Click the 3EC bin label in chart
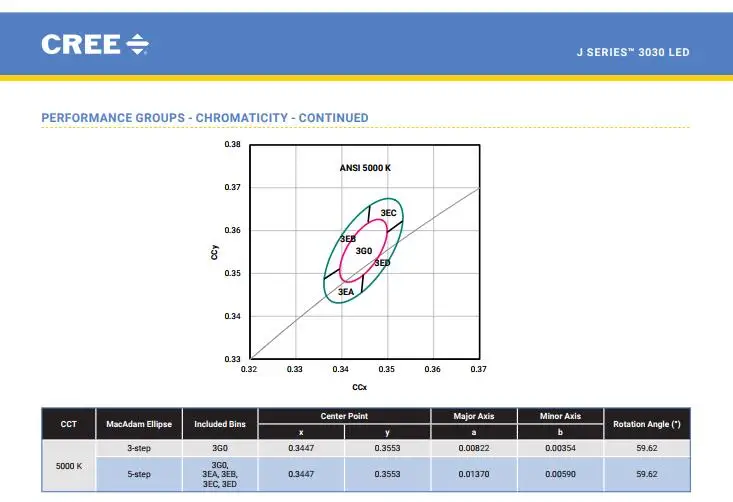Image resolution: width=733 pixels, height=502 pixels. pyautogui.click(x=388, y=213)
